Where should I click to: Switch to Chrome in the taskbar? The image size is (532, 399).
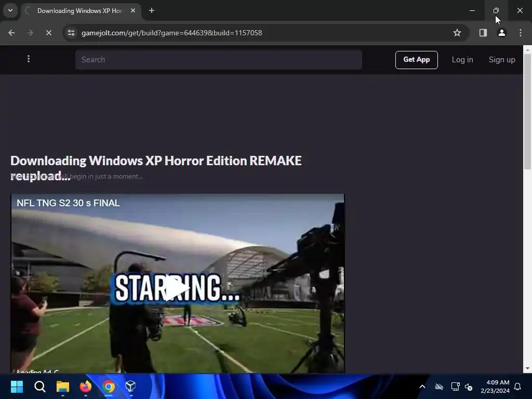coord(109,387)
